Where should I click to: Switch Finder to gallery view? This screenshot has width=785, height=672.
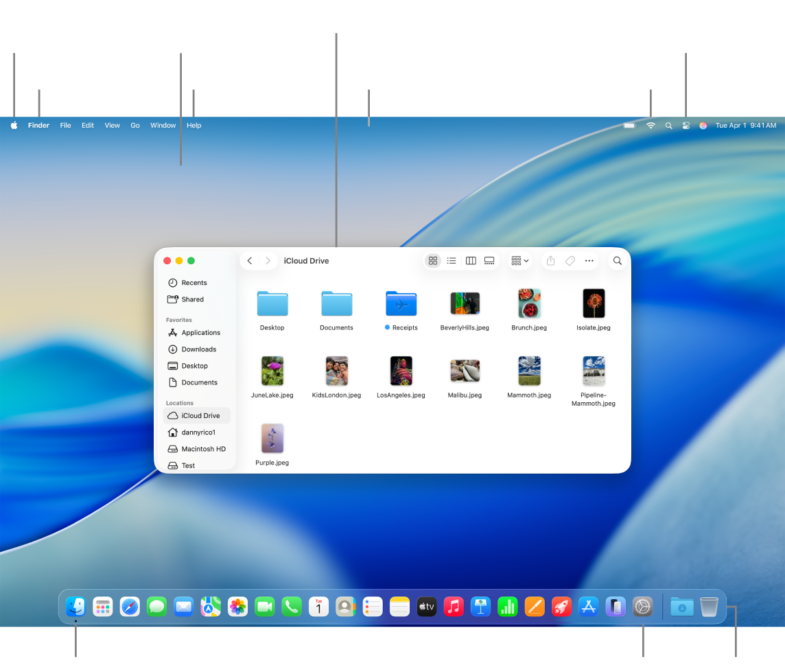pyautogui.click(x=489, y=261)
